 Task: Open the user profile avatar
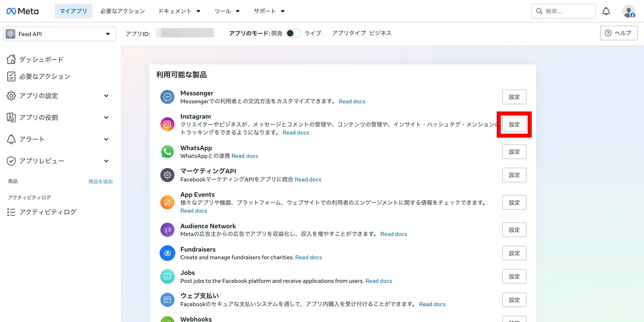click(x=628, y=11)
